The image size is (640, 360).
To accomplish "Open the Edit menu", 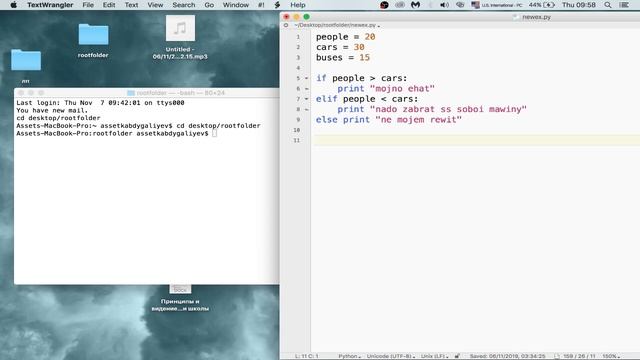I will [x=109, y=5].
